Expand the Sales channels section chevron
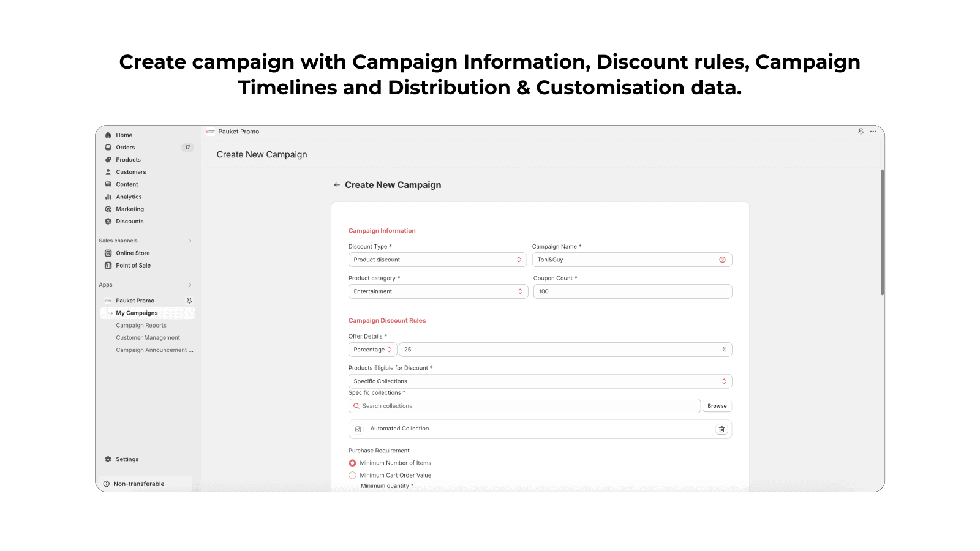The height and width of the screenshot is (551, 980). pyautogui.click(x=190, y=241)
